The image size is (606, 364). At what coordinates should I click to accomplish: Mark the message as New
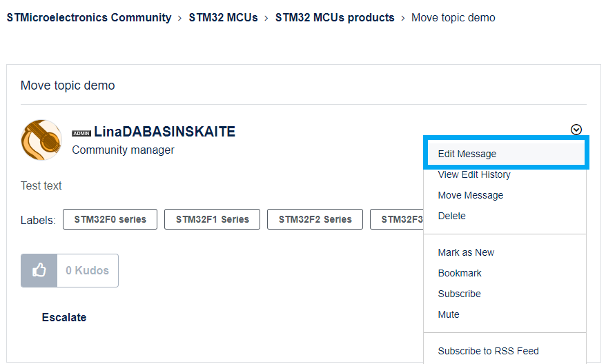466,252
